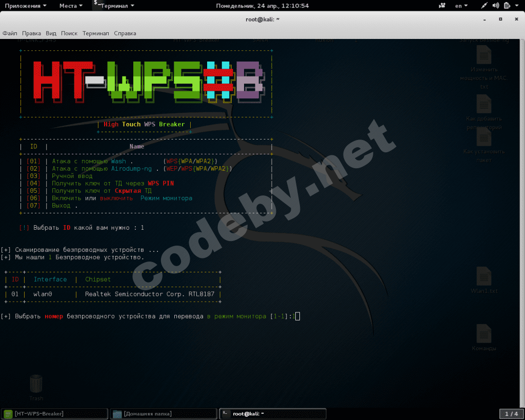Click menu line 02 Атака с помощью Airodump-ng

[x=129, y=169]
